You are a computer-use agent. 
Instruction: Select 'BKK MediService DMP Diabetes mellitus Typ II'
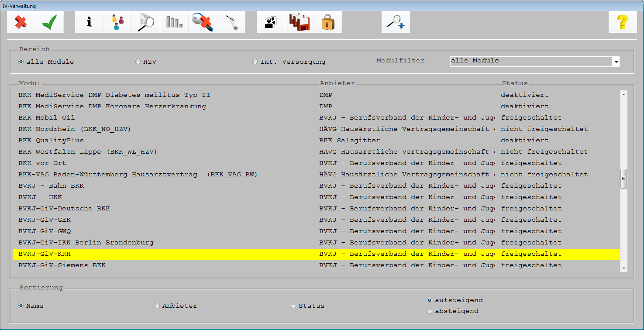click(317, 95)
